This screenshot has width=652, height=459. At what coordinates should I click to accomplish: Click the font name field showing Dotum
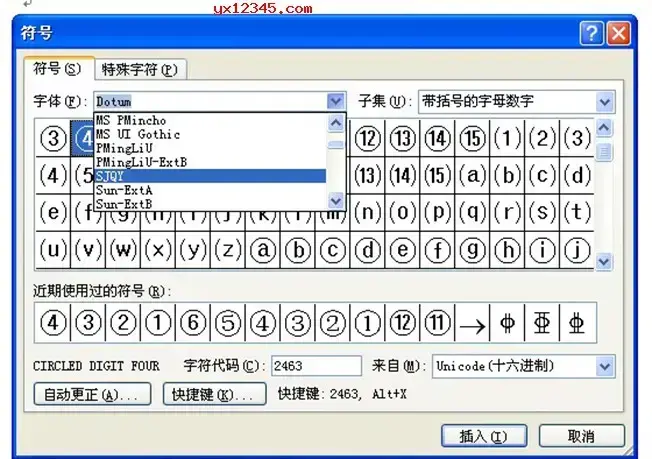[210, 101]
